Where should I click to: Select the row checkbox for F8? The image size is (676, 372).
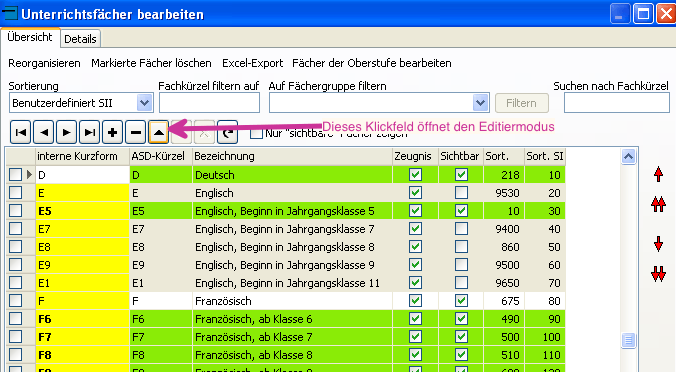coord(16,355)
